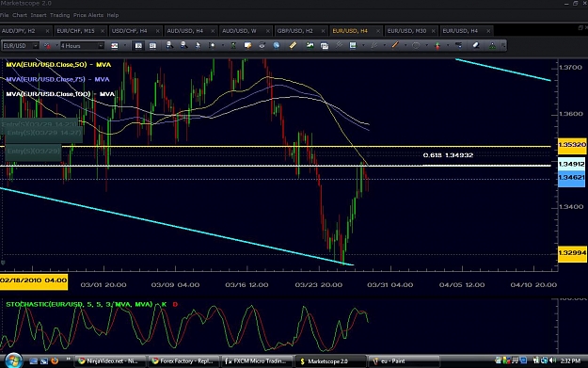588x368 pixels.
Task: Open the EUR/USD symbol dropdown
Action: pos(35,46)
